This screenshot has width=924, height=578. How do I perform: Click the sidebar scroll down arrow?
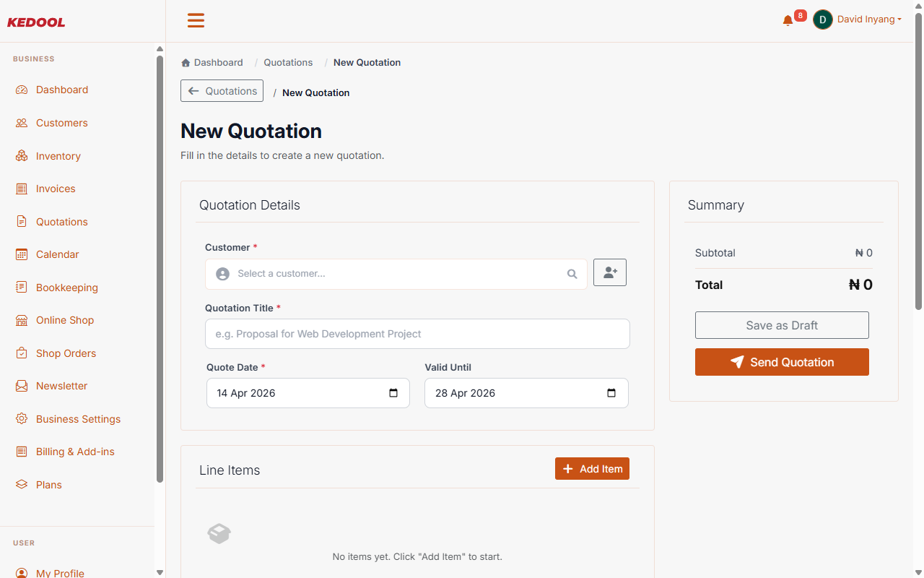(160, 572)
